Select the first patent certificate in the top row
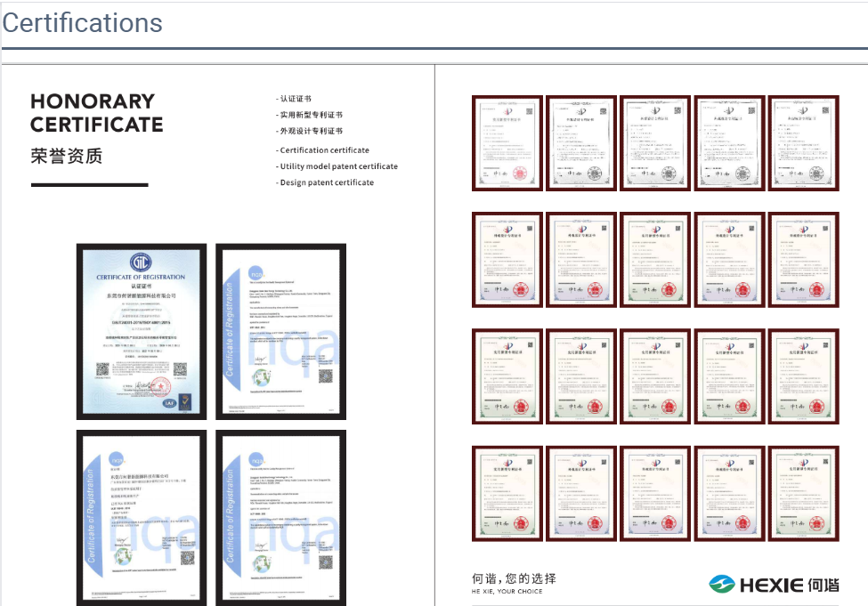The height and width of the screenshot is (606, 868). pyautogui.click(x=506, y=142)
